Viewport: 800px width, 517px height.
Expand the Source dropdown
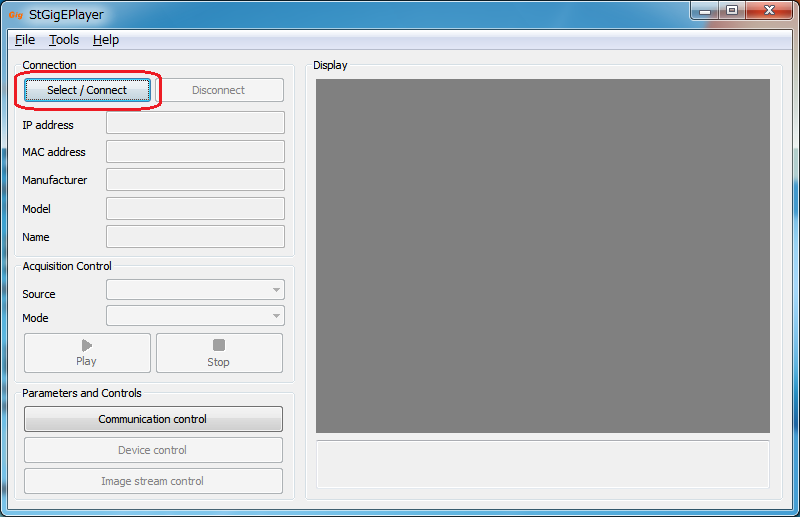[195, 290]
